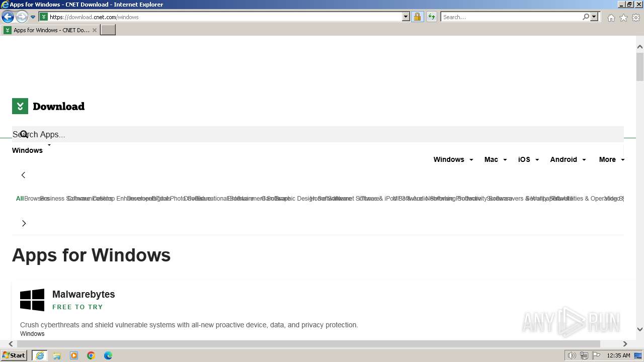This screenshot has height=362, width=644.
Task: Click the Apps for Windows heading
Action: click(x=91, y=255)
